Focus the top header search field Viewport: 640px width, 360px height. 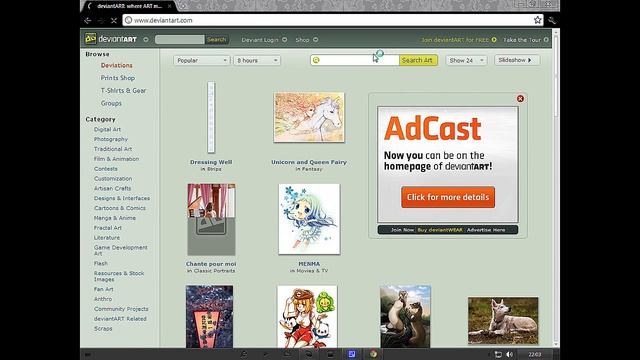[180, 40]
